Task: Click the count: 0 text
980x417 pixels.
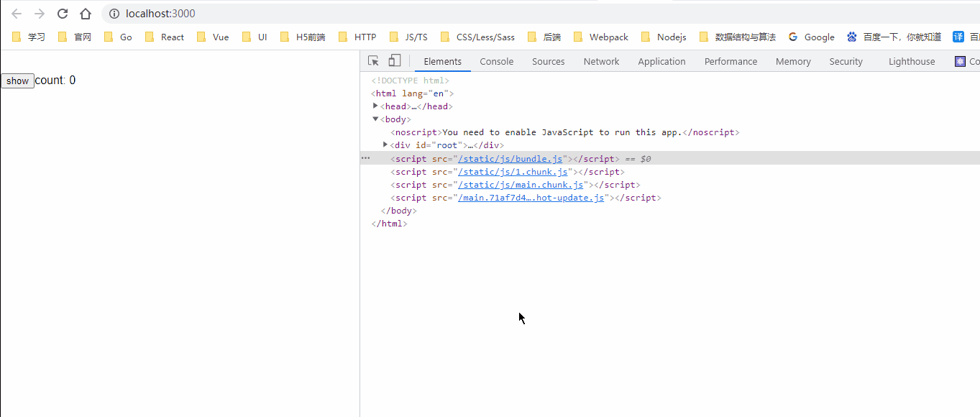Action: (x=55, y=81)
